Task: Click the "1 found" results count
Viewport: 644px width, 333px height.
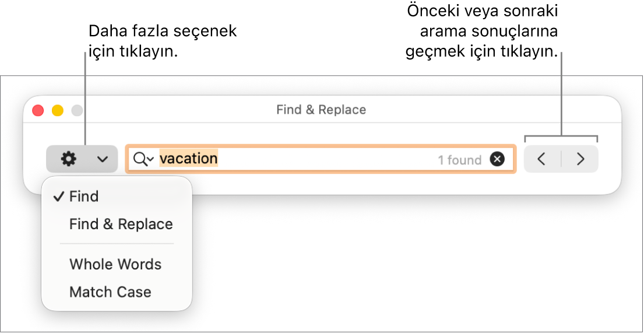Action: 460,160
